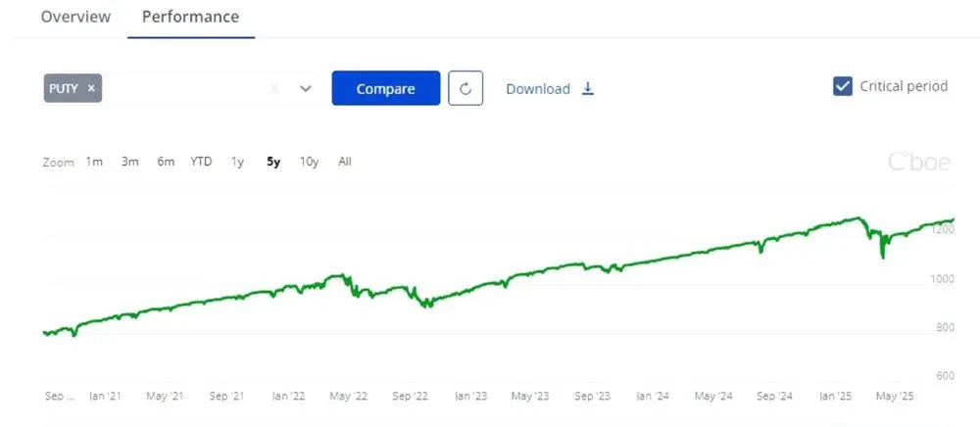Switch zoom to 1y
The image size is (980, 427).
pyautogui.click(x=237, y=162)
